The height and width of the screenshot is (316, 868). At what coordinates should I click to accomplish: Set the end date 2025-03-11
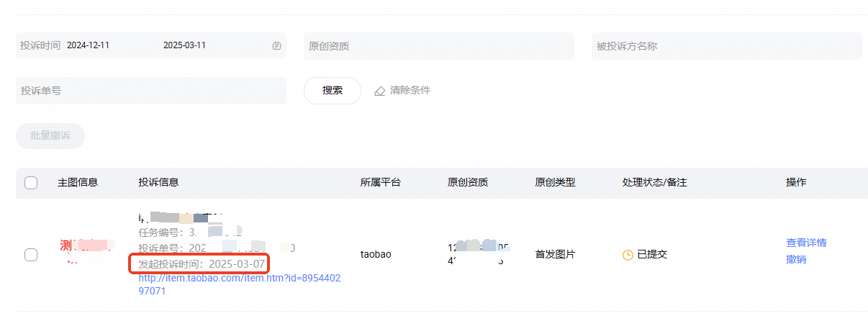click(x=185, y=45)
